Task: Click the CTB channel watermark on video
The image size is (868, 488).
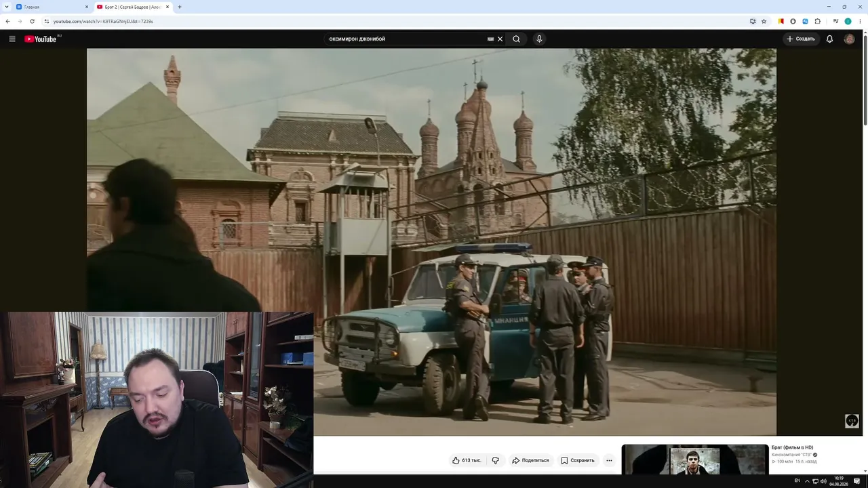Action: tap(852, 421)
